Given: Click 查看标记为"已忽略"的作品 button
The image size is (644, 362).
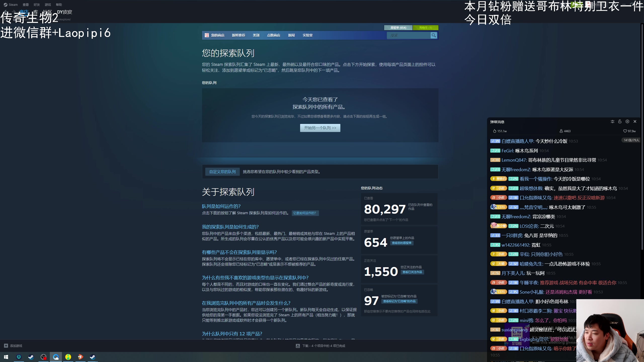Looking at the screenshot, I should point(399,301).
